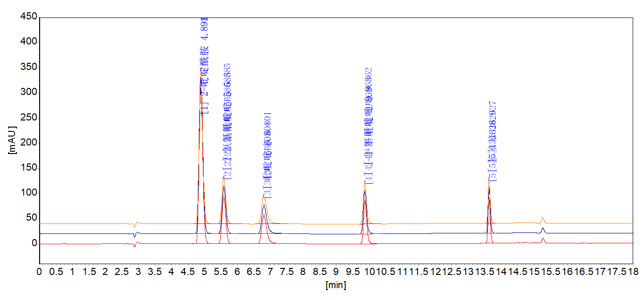Click the 18 tick label on time axis
Viewport: 644px width, 300px height.
[x=633, y=272]
